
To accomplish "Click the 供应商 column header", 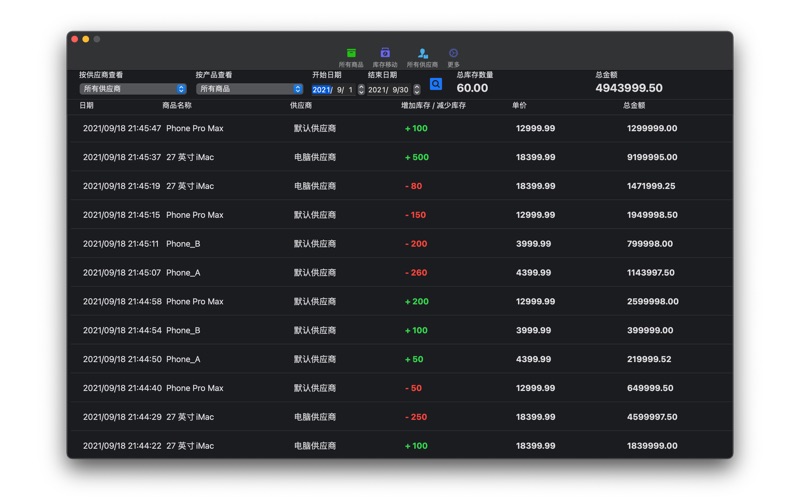I will point(301,106).
